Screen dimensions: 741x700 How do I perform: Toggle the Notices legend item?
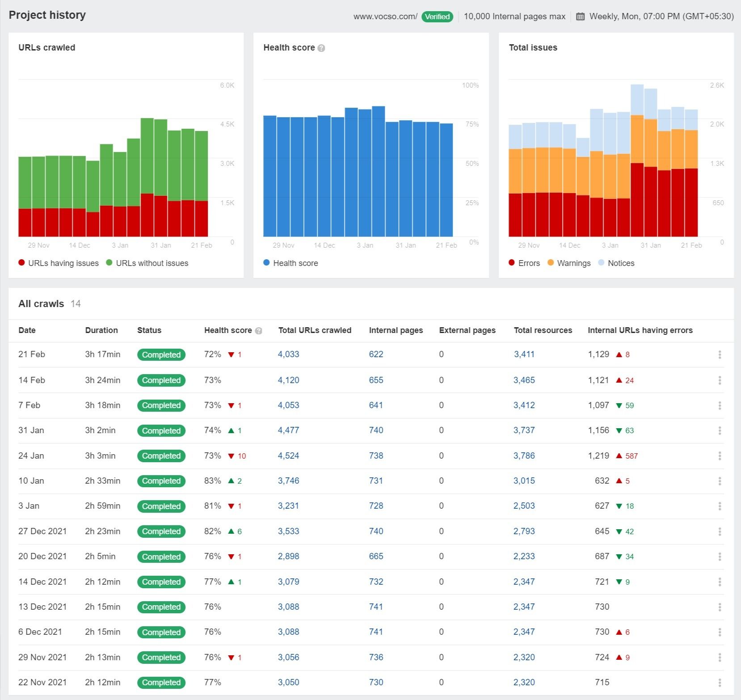[x=616, y=263]
